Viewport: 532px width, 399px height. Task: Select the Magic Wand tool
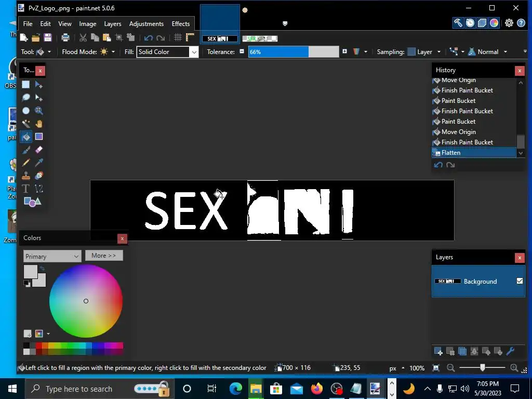[x=26, y=124]
